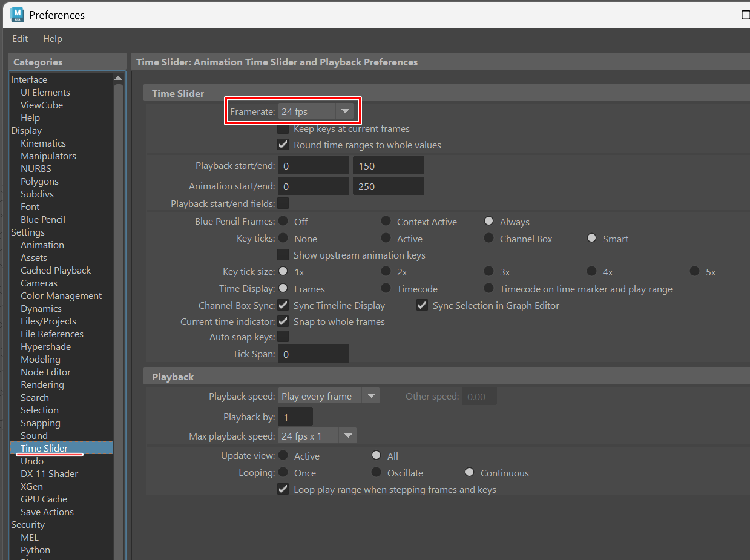
Task: Toggle Loop play range when stepping frames
Action: [283, 489]
